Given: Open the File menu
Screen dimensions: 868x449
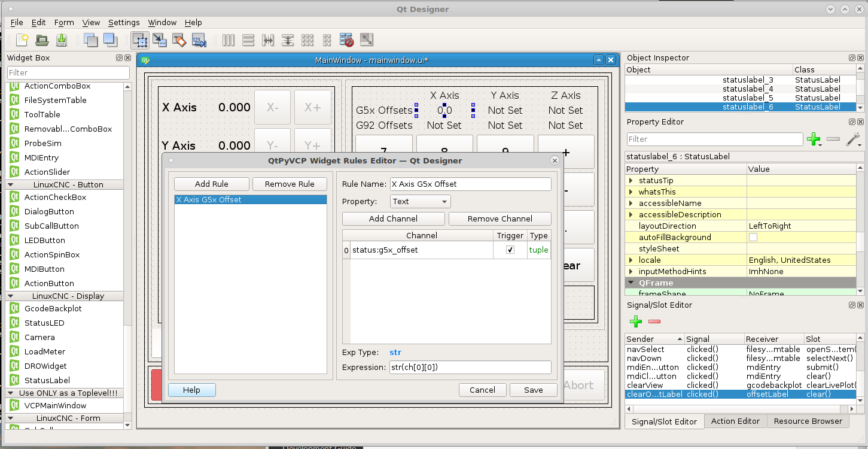Looking at the screenshot, I should [17, 23].
